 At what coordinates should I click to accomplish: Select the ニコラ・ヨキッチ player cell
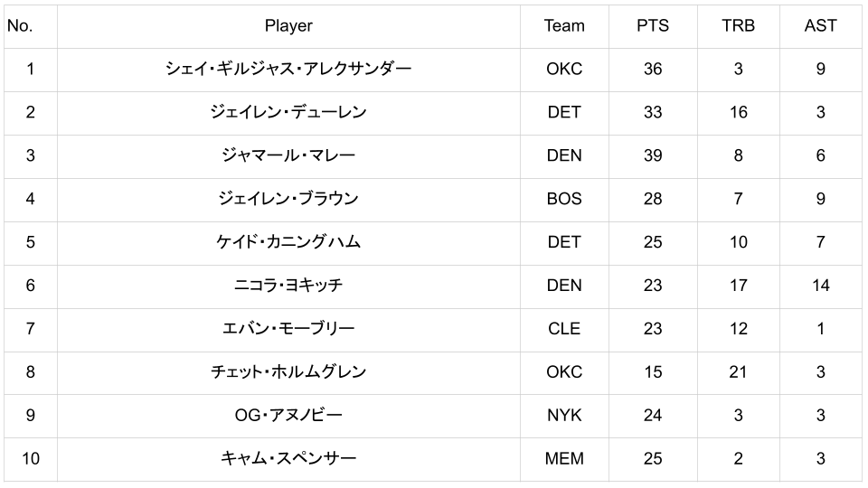(x=288, y=286)
